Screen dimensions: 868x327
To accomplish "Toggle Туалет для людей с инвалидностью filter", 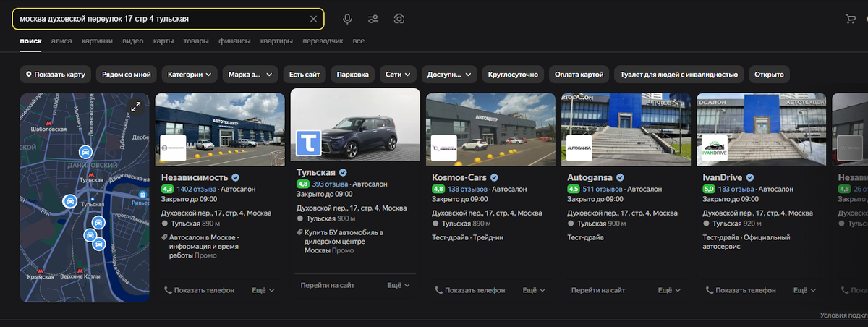I will point(679,74).
